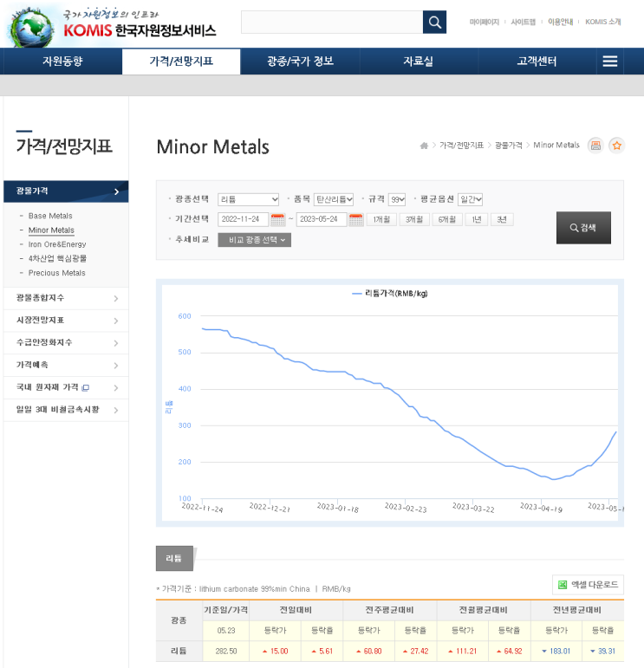Screen dimensions: 644x668
Task: Open the Iron Ore&Energy sidebar link
Action: [57, 244]
